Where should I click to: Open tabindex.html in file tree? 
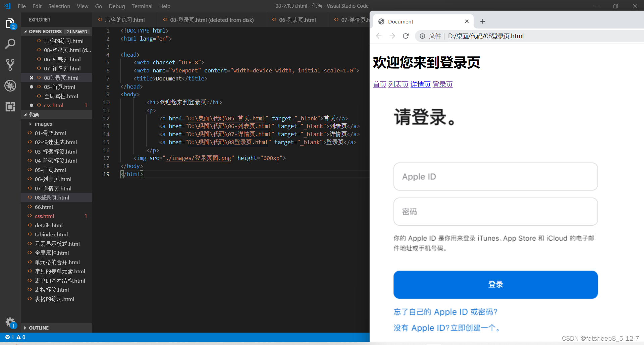[x=51, y=234]
